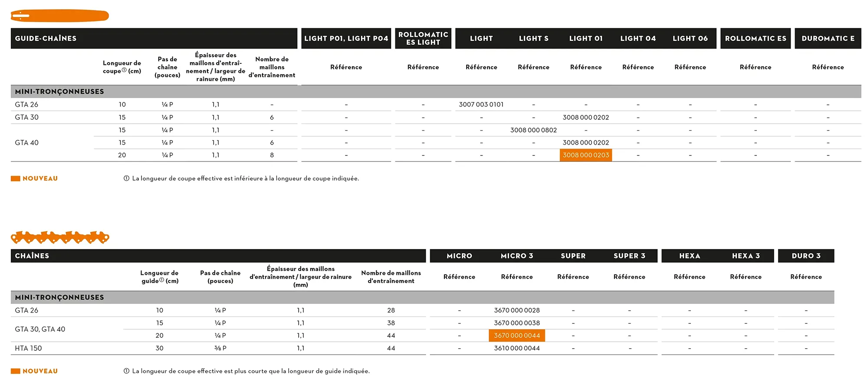Image resolution: width=868 pixels, height=386 pixels.
Task: Click reference 3008 000 0202 in the GTA 40 row
Action: point(586,142)
